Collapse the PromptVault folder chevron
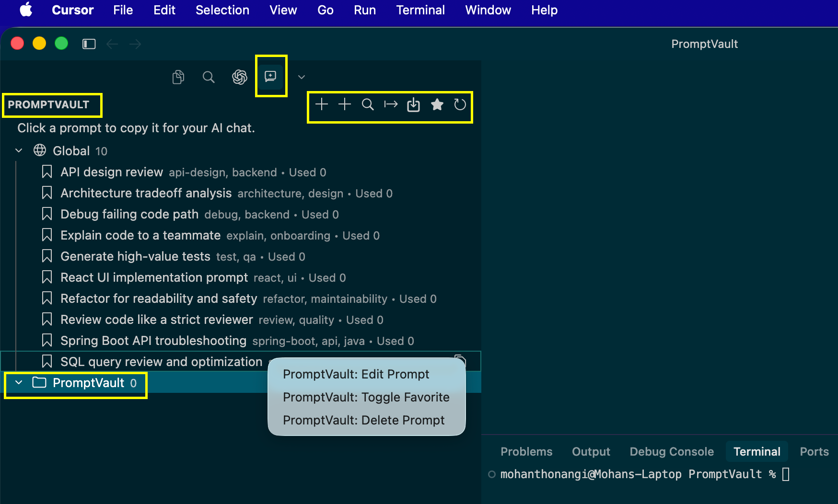This screenshot has width=838, height=504. pos(19,382)
